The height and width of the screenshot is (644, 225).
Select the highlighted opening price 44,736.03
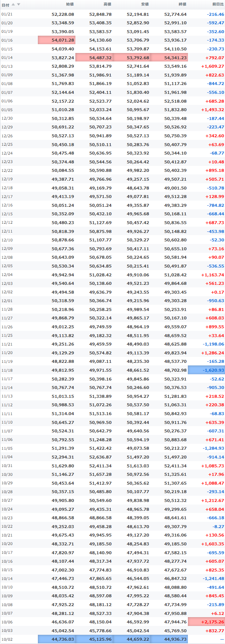coord(57,639)
